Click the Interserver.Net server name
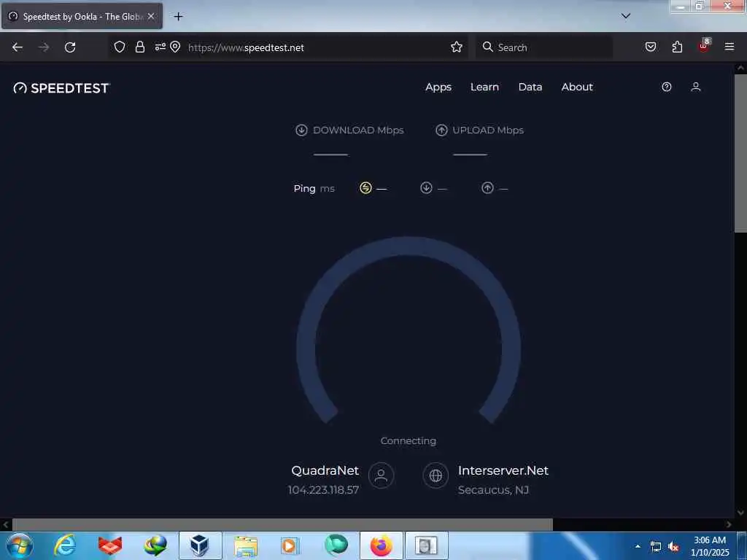The width and height of the screenshot is (747, 560). coord(503,470)
